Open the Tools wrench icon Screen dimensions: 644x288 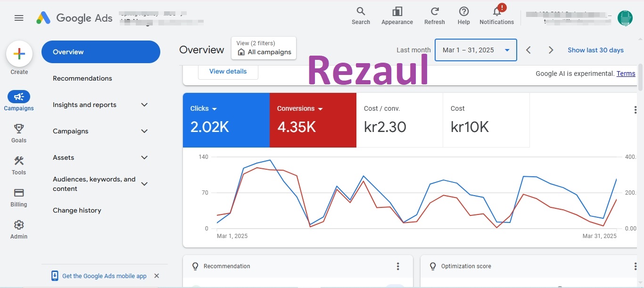(x=19, y=161)
